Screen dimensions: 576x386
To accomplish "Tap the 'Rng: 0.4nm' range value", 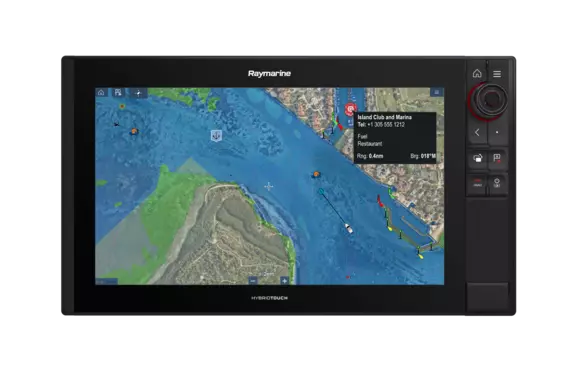I will [x=370, y=156].
